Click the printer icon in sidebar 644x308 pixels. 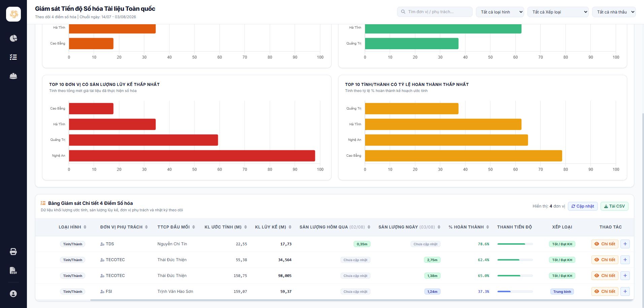pos(13,251)
